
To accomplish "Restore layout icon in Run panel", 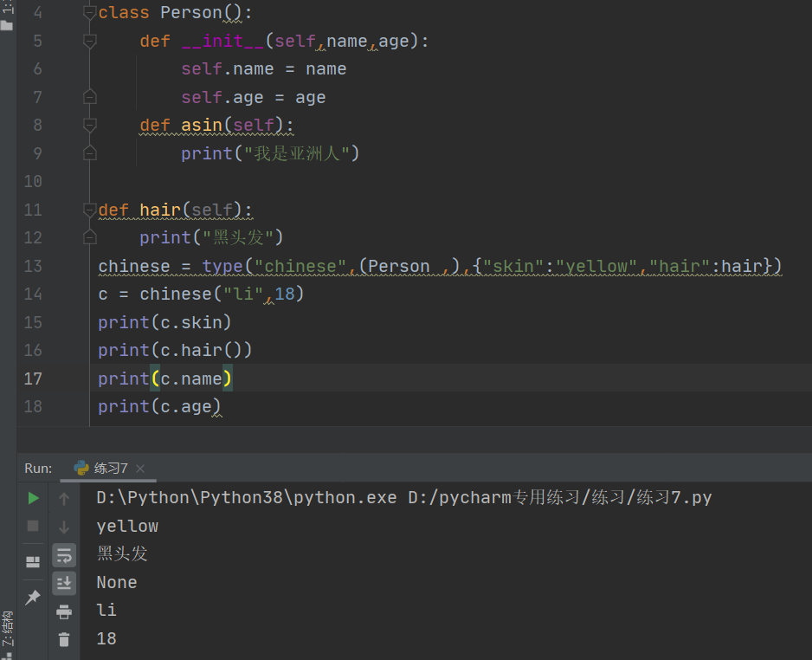I will point(33,562).
